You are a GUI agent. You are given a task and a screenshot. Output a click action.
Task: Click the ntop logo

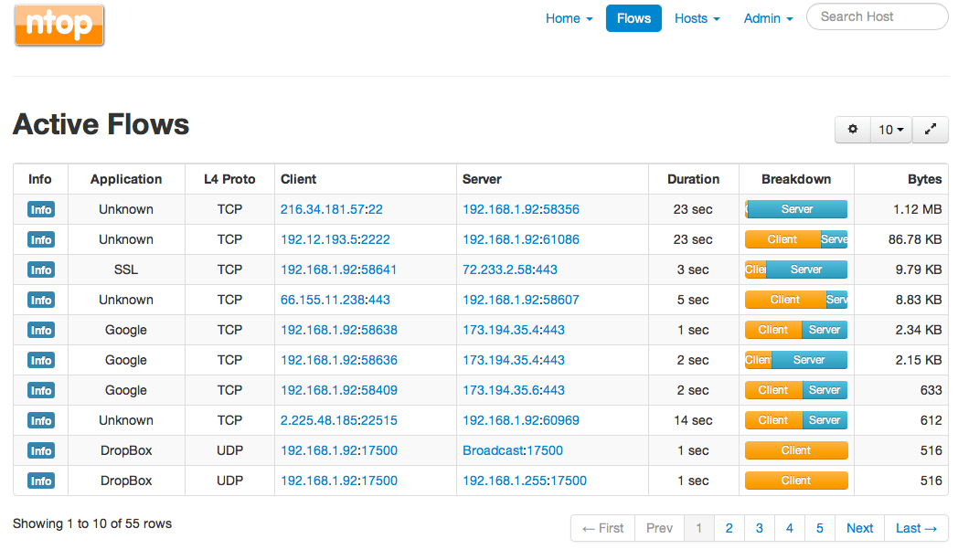pos(59,25)
